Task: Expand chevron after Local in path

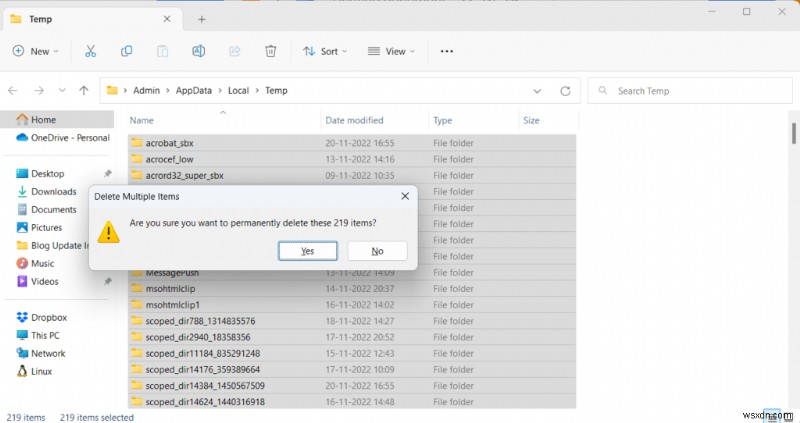Action: point(257,90)
